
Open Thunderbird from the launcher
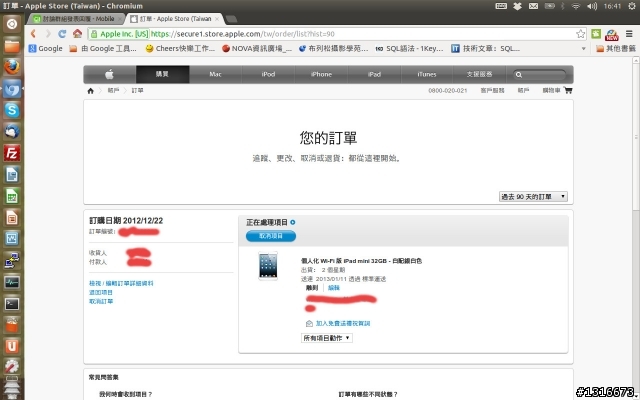point(12,131)
